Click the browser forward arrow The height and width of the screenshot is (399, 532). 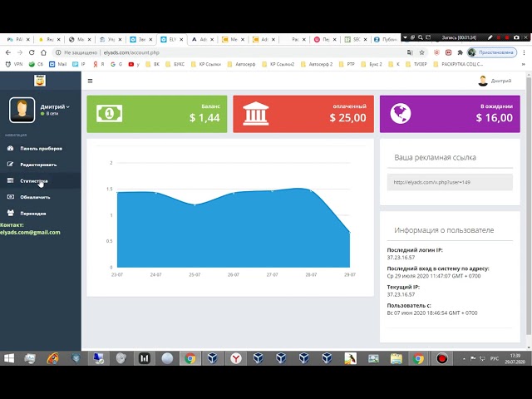click(20, 52)
